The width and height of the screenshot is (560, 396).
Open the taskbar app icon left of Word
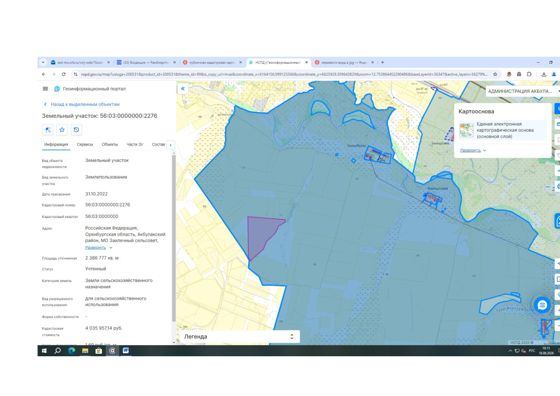112,351
